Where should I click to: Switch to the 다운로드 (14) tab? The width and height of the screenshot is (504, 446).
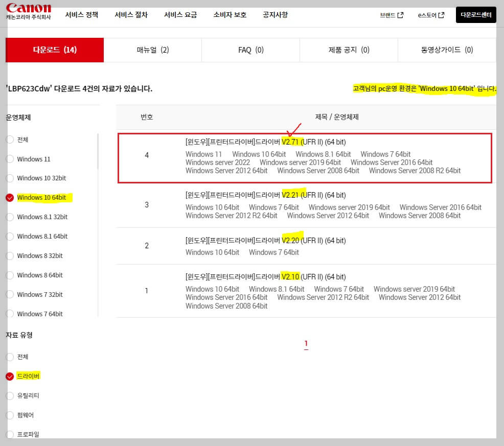[x=55, y=50]
